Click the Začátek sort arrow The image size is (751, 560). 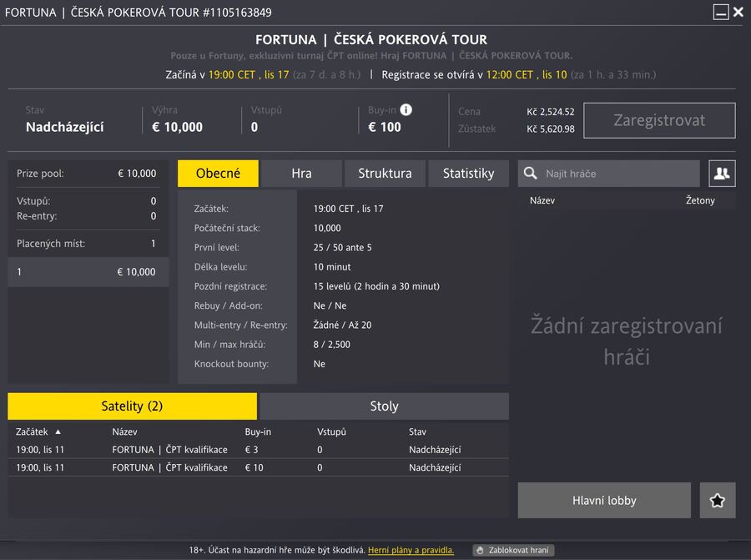click(58, 431)
